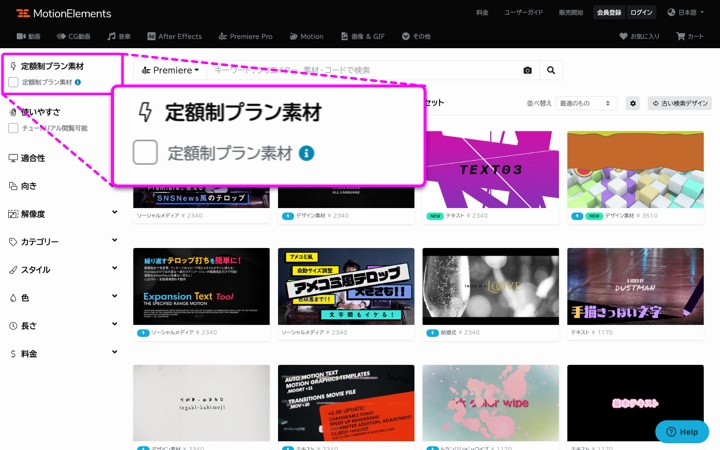Click the camera image-search icon

[528, 70]
